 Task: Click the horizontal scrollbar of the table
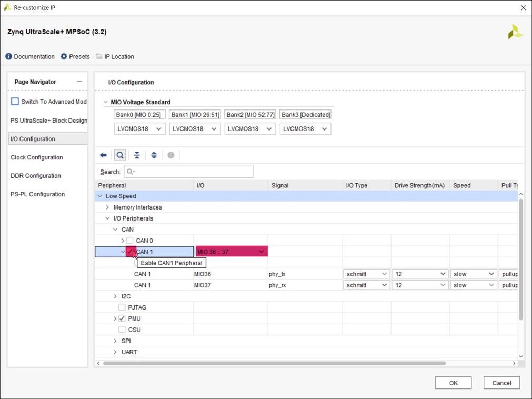[x=274, y=363]
